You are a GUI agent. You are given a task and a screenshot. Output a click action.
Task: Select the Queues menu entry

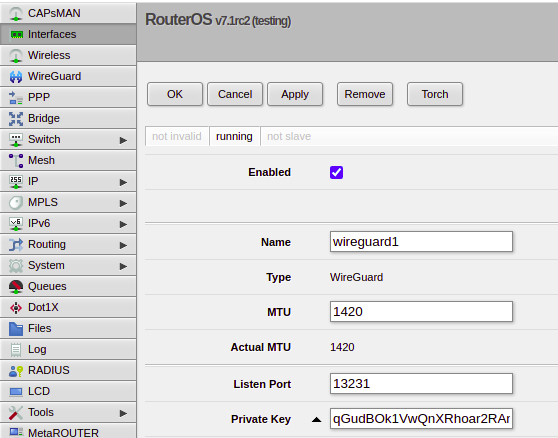pyautogui.click(x=68, y=286)
